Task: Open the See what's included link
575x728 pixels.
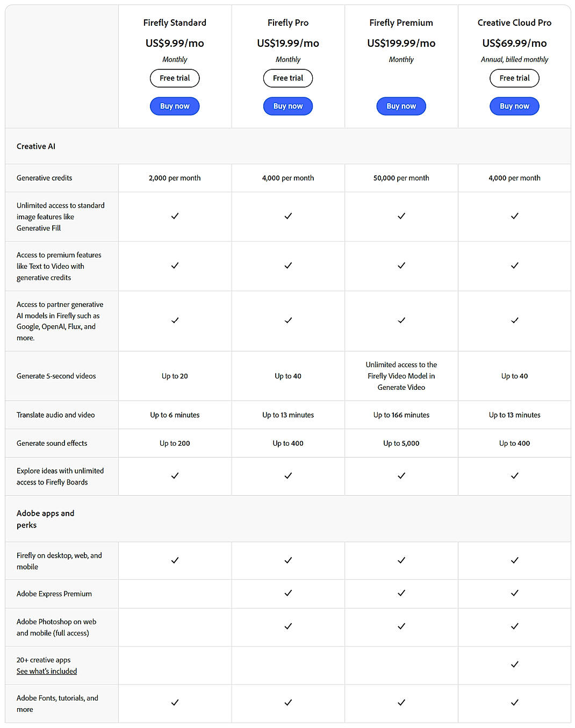Action: [x=46, y=671]
